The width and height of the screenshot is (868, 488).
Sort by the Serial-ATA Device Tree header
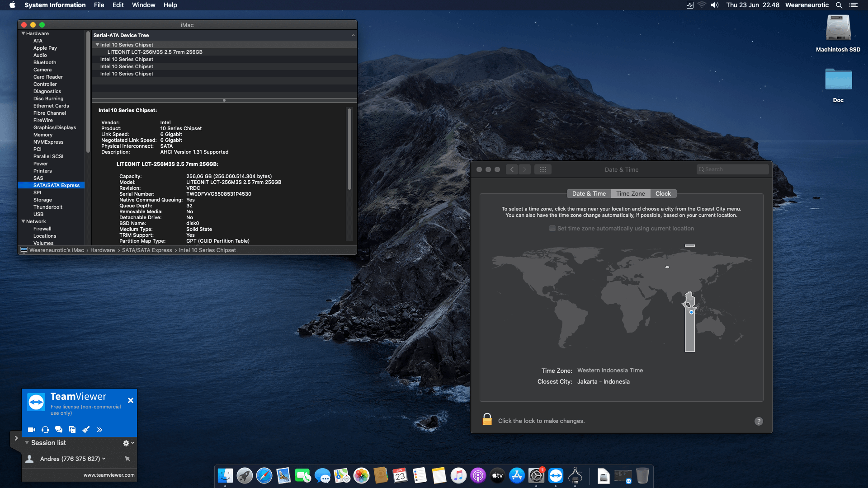[224, 35]
